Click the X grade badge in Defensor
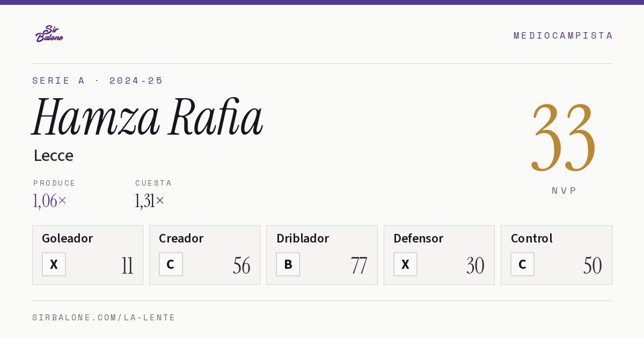 coord(405,264)
